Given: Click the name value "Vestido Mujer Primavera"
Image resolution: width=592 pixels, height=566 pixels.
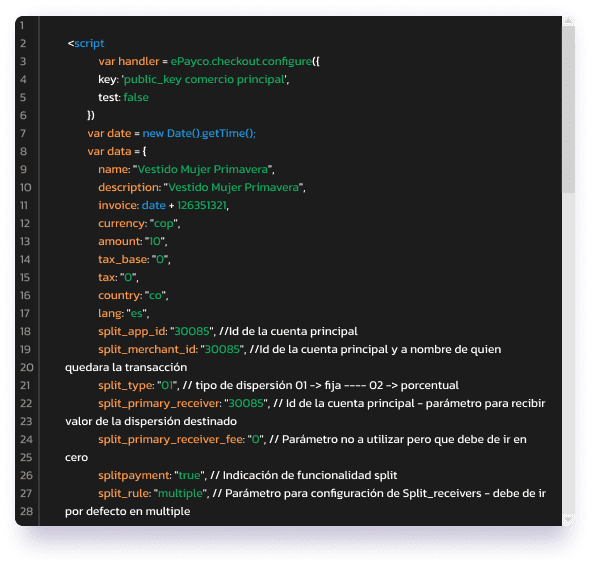Looking at the screenshot, I should (x=202, y=170).
